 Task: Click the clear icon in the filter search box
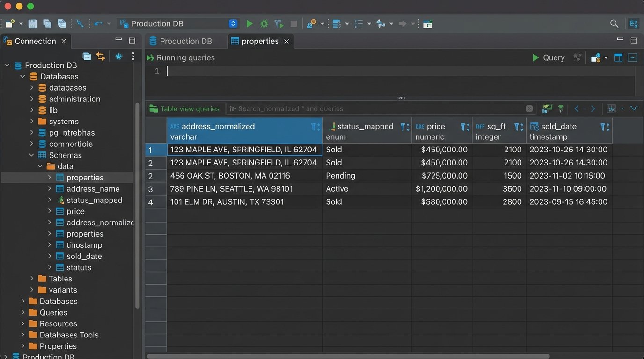(x=529, y=108)
